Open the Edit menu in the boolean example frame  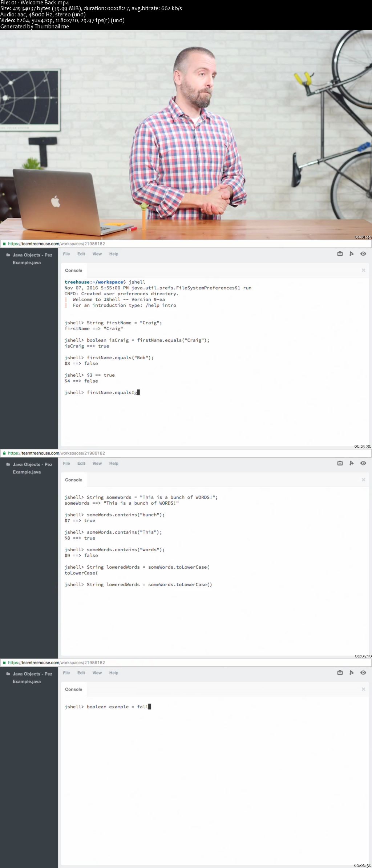click(x=81, y=673)
